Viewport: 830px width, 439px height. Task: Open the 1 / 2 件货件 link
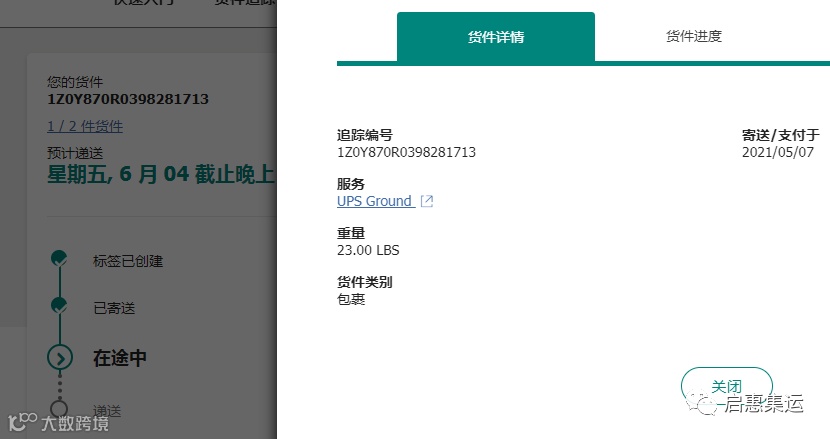point(85,126)
